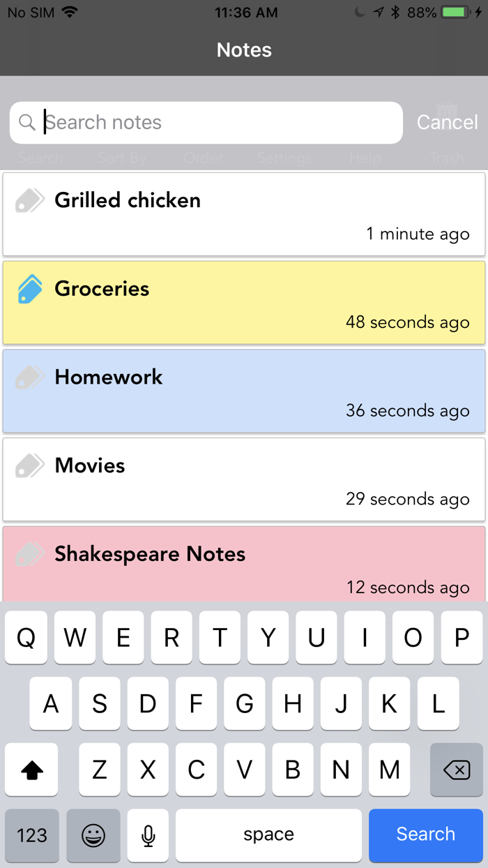
Task: Switch keyboard to 123 numeric mode
Action: pos(31,835)
